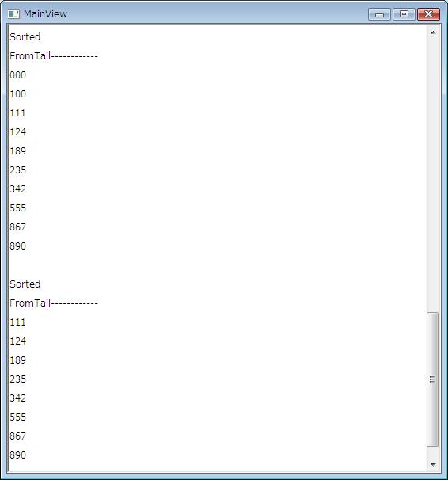
Task: Click the value 100 in the list
Action: tap(17, 94)
